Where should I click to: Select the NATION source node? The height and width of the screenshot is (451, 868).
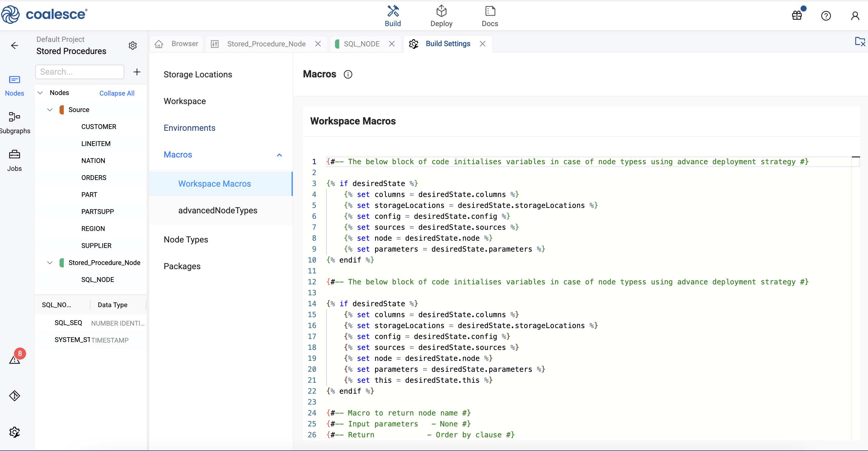(93, 161)
